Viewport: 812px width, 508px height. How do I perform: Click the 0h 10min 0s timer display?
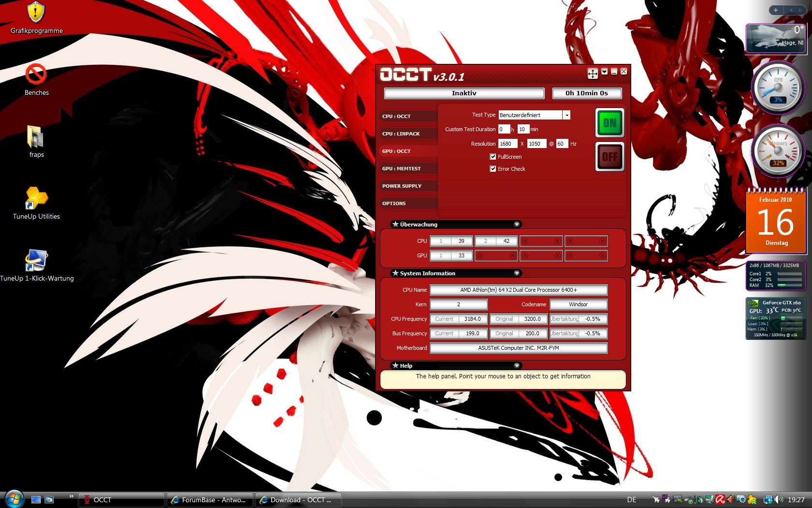(587, 93)
